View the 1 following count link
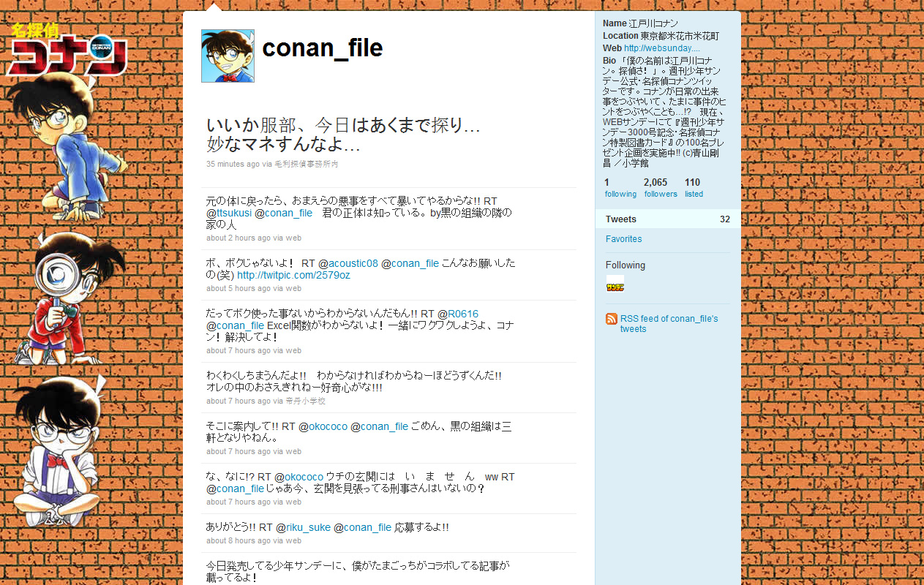The image size is (924, 585). pyautogui.click(x=620, y=188)
